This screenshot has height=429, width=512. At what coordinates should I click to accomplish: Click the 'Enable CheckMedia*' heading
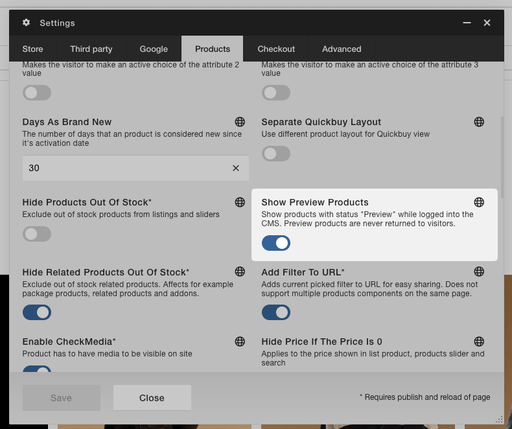(x=69, y=342)
